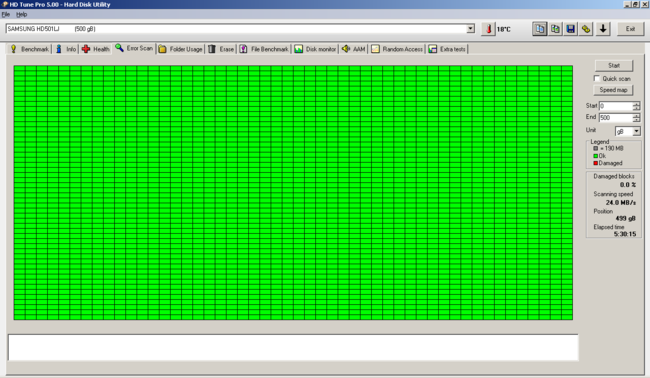Increase the Start value with spinner

(636, 104)
